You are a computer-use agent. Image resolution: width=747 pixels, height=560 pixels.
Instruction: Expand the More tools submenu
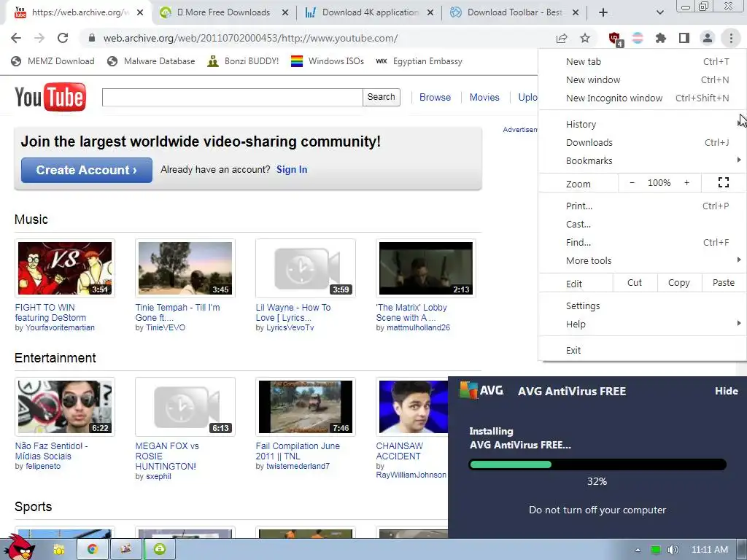[x=640, y=260]
